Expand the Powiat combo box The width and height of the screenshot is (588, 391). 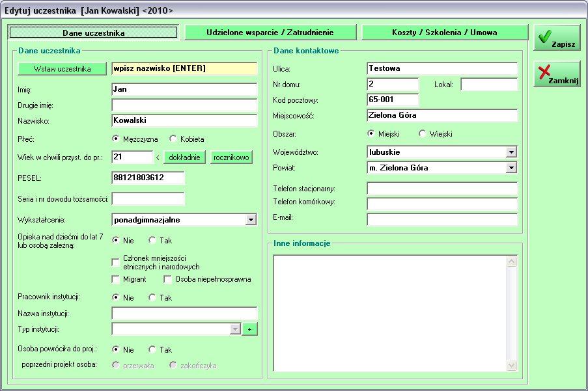[x=511, y=168]
